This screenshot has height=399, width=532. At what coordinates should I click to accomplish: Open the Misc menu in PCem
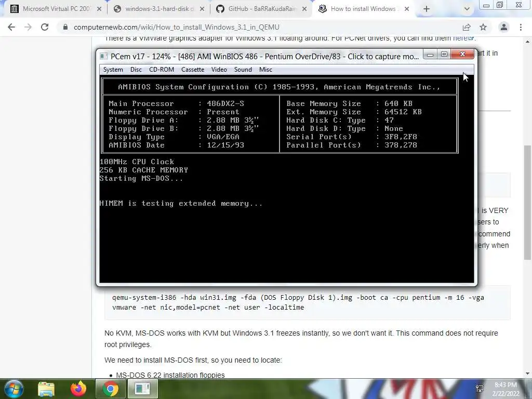pos(265,70)
